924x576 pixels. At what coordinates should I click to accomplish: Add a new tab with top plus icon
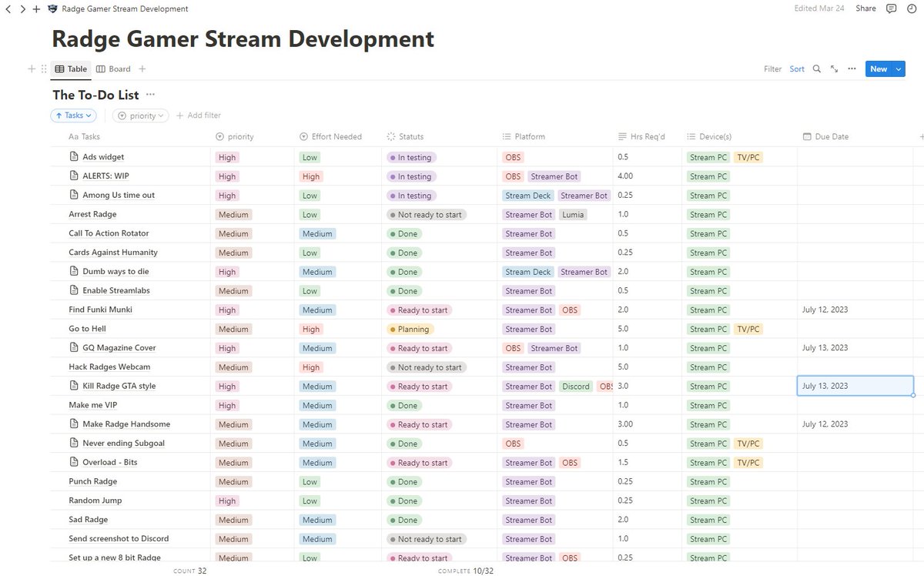point(36,8)
